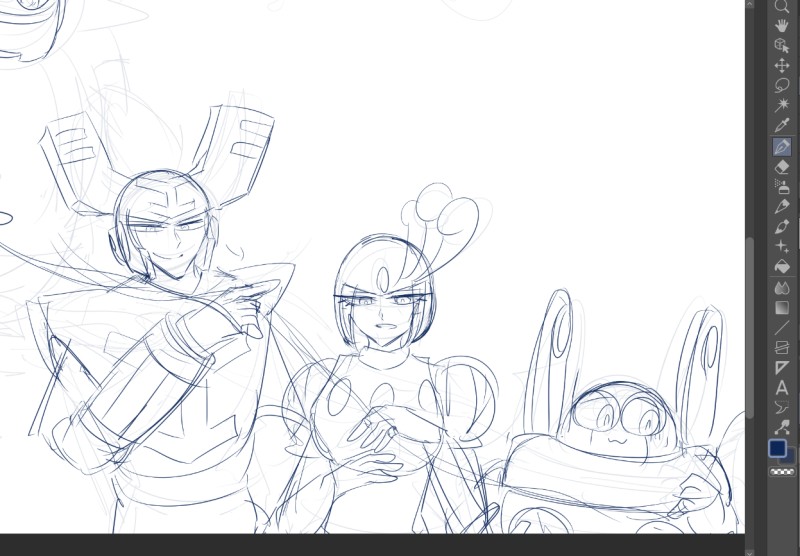The width and height of the screenshot is (800, 556).
Task: Select the Eraser tool
Action: click(782, 167)
